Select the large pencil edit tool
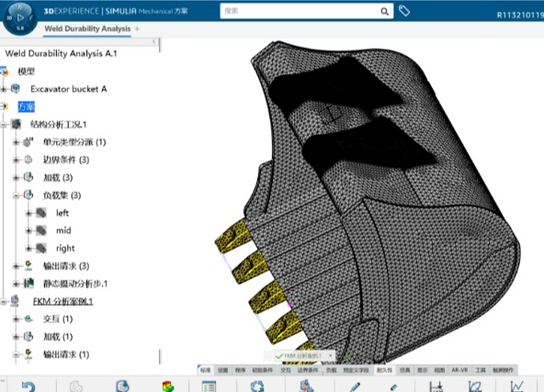This screenshot has width=544, height=392. [355, 386]
